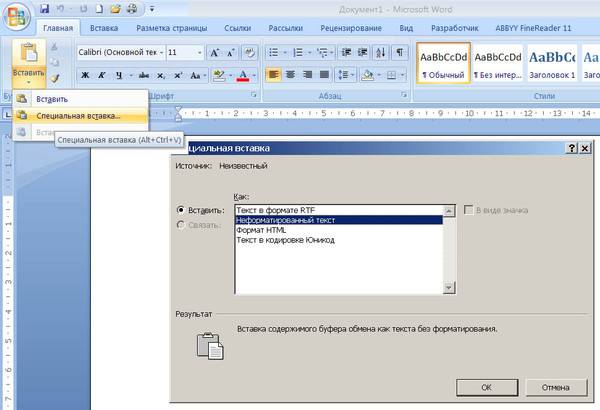Click the quick print icon
The image size is (600, 410).
pyautogui.click(x=132, y=8)
